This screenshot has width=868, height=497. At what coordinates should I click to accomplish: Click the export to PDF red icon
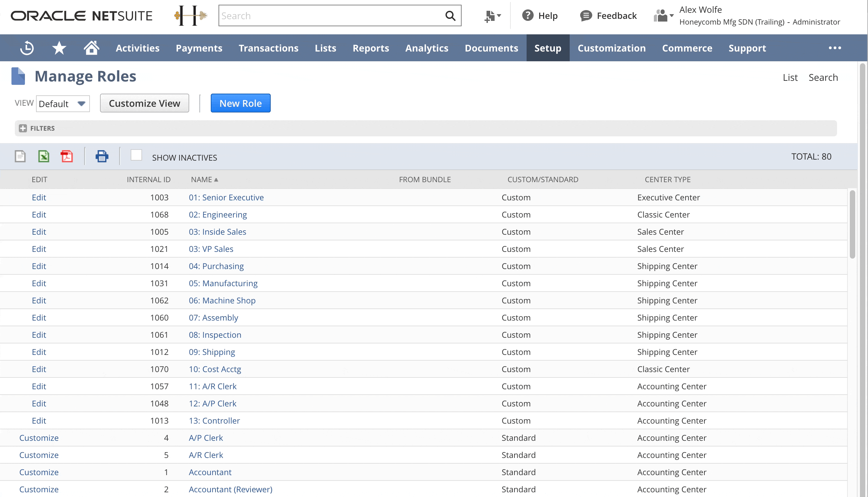67,156
